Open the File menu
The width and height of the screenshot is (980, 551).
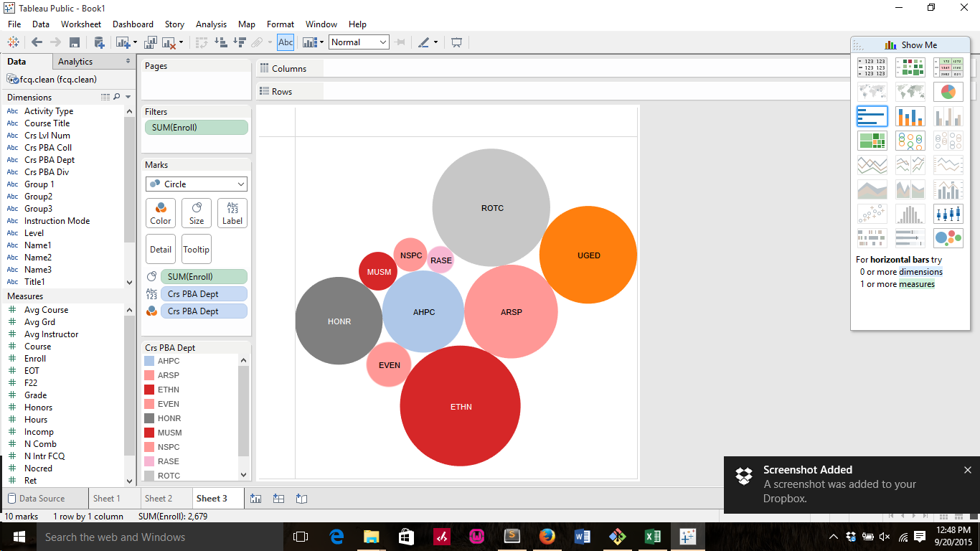14,24
